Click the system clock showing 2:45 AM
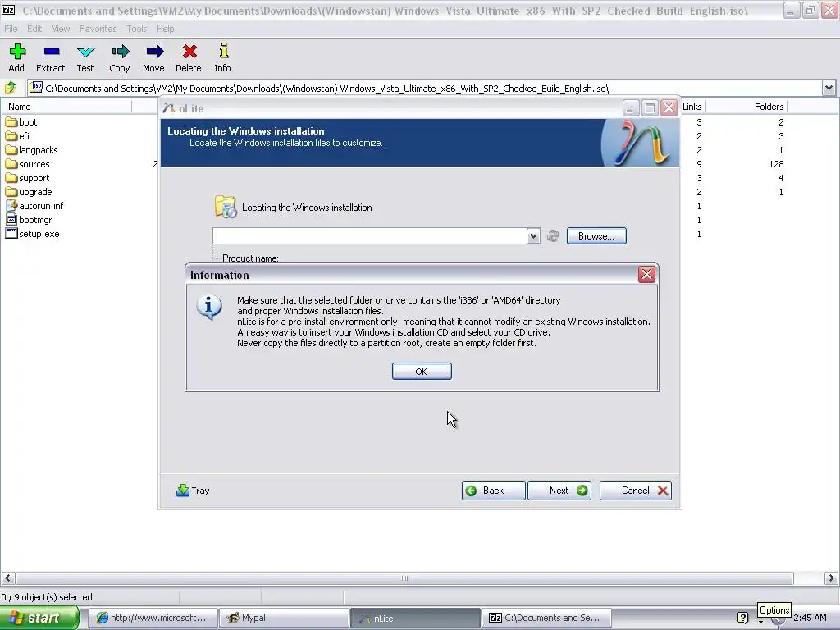840x630 pixels. coord(810,618)
